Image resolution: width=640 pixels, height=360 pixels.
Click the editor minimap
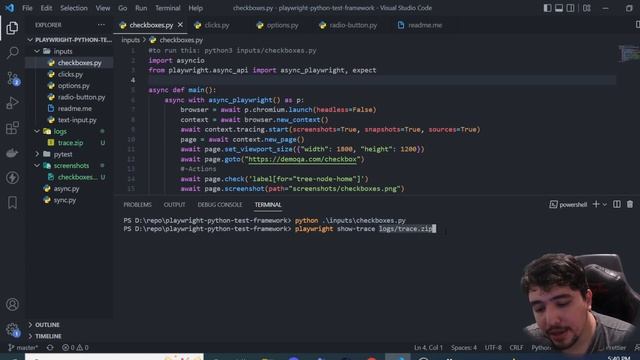pos(629,53)
